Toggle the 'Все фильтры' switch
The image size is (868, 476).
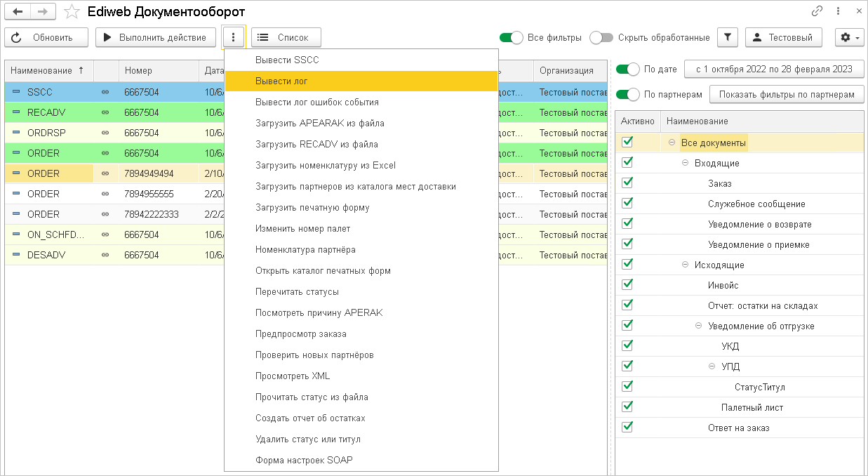(x=512, y=38)
